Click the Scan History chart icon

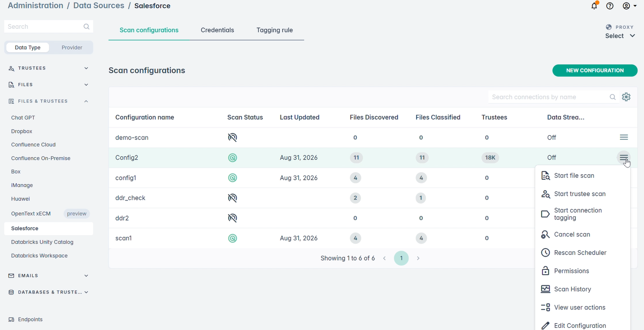(x=545, y=289)
